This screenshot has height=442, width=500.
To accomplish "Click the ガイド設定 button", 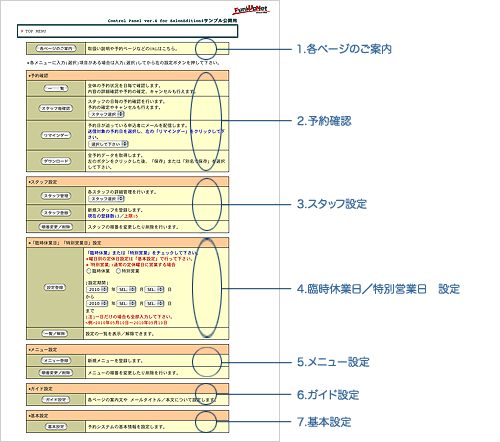I will point(56,400).
